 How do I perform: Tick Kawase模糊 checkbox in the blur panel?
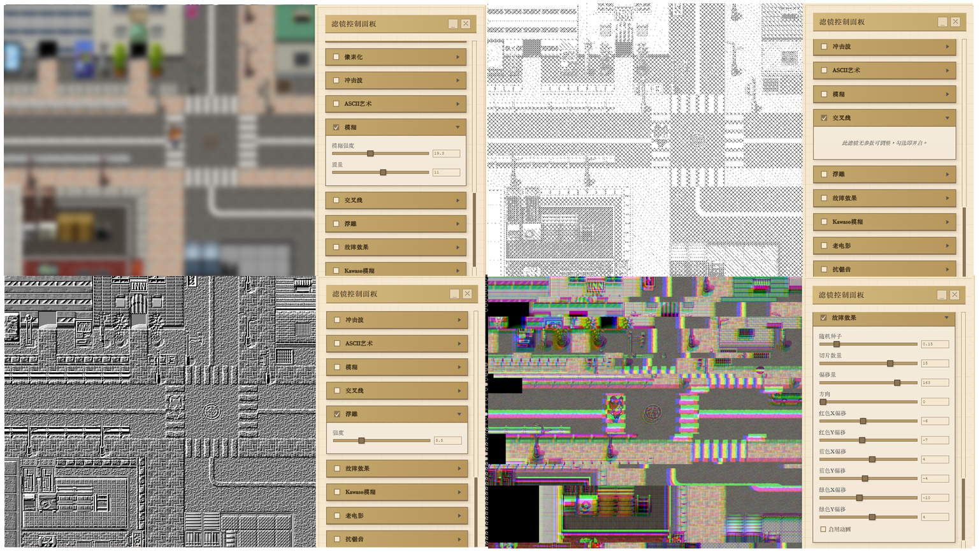point(336,271)
